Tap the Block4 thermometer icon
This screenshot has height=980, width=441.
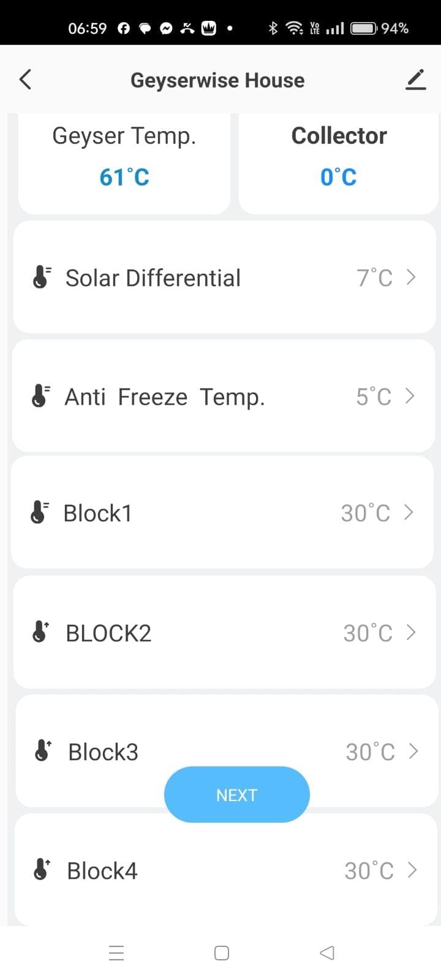point(42,870)
